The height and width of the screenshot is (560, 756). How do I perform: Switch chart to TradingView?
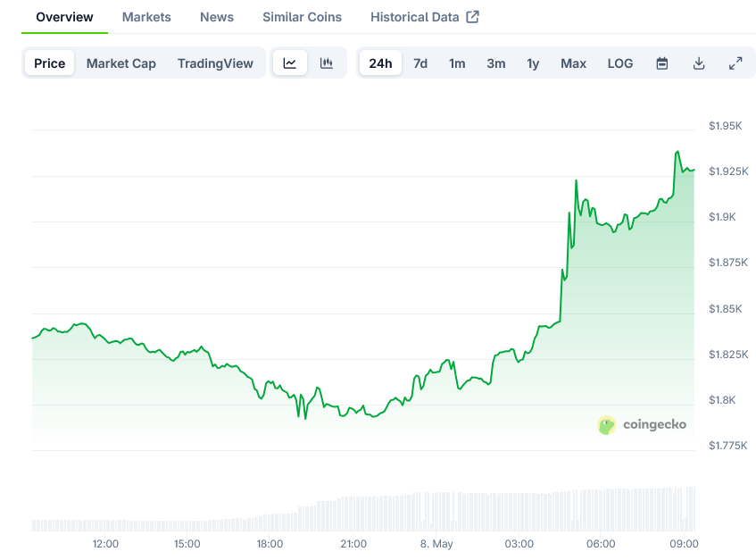point(215,63)
